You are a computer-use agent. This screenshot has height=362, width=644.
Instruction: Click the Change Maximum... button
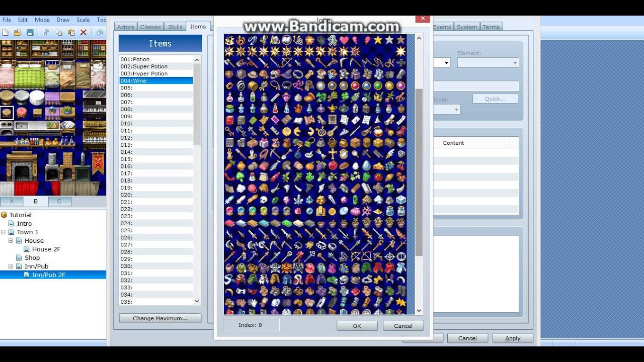(160, 318)
